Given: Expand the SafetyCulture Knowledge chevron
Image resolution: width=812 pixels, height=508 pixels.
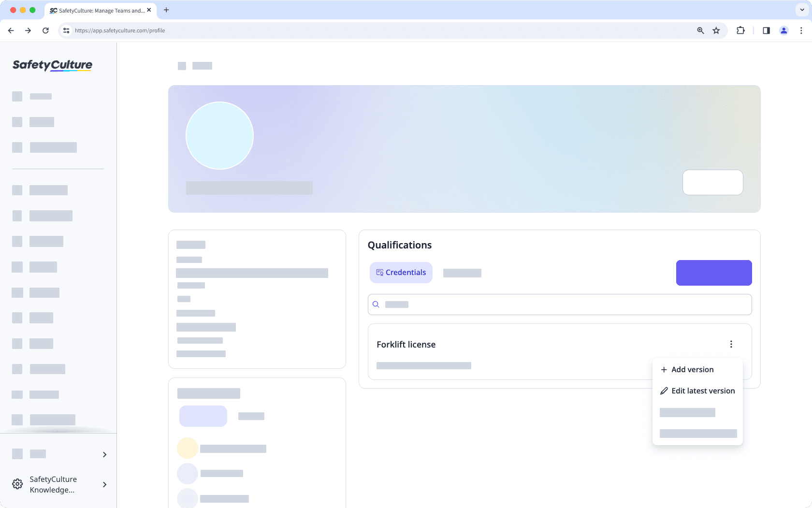Looking at the screenshot, I should coord(104,484).
